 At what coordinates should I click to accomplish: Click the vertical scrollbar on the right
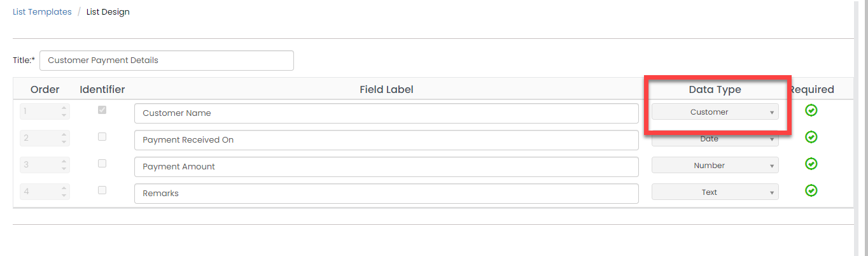858,127
